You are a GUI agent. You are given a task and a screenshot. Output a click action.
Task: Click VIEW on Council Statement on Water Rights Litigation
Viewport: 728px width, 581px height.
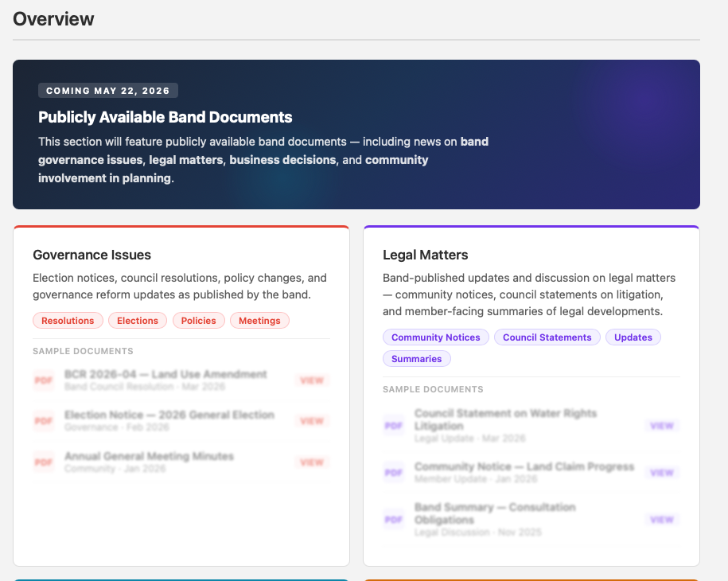pyautogui.click(x=661, y=426)
